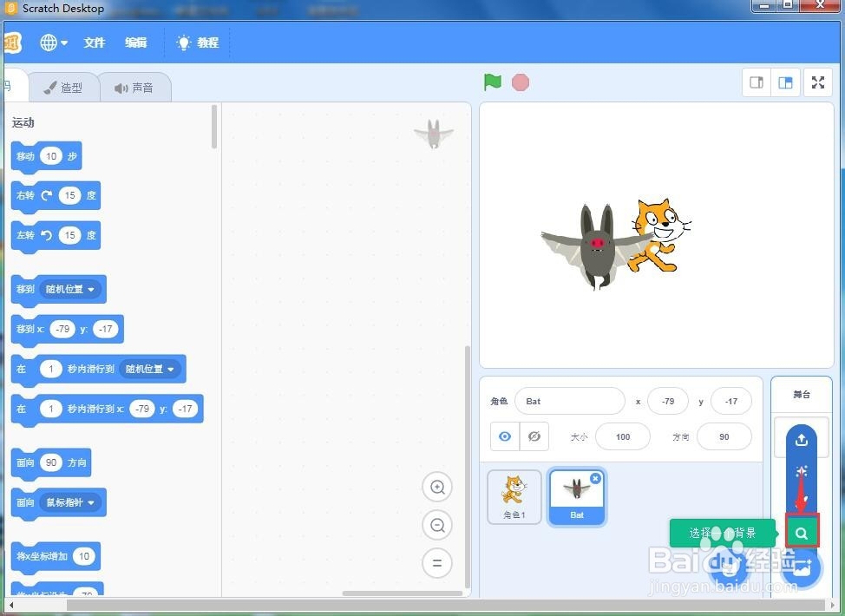This screenshot has height=616, width=845.
Task: Select the 舞台 stage panel header
Action: (802, 395)
